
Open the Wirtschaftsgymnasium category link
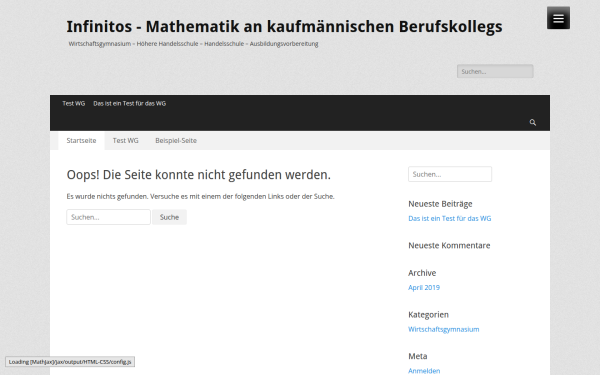click(443, 329)
